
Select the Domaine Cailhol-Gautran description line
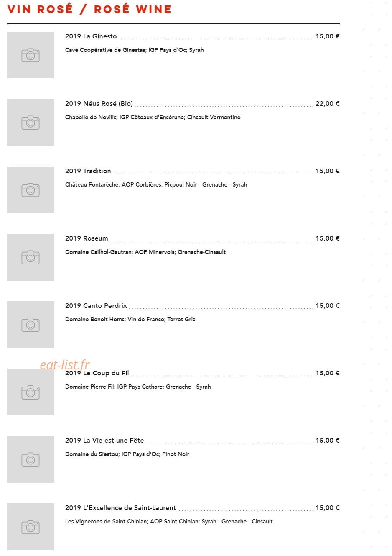pos(145,252)
